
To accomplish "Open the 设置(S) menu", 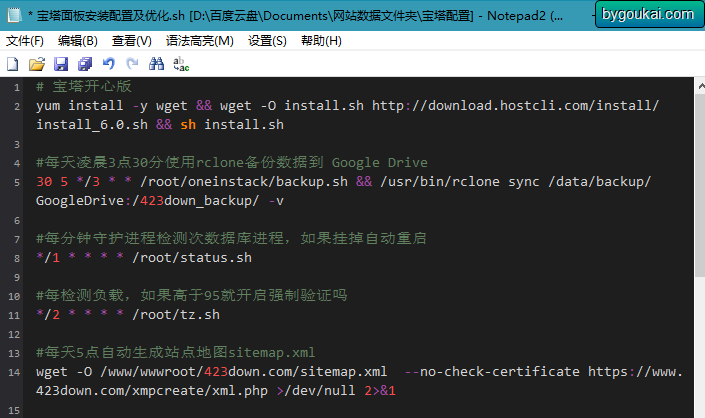I will [267, 41].
